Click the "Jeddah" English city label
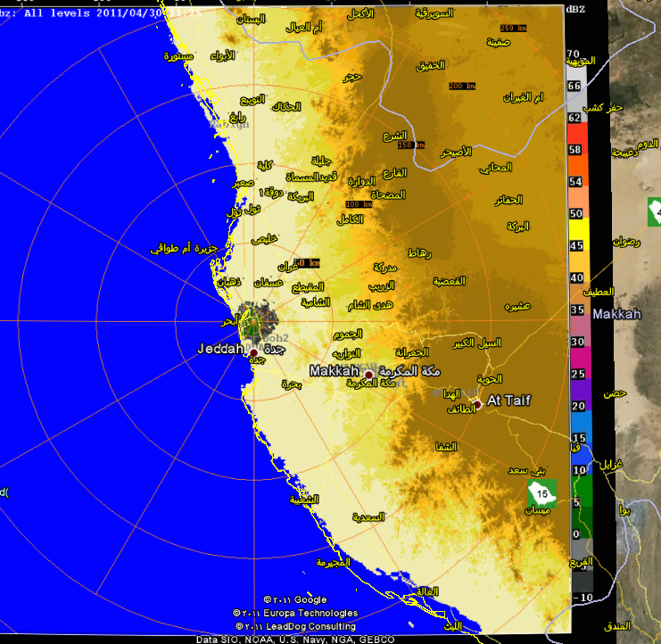The width and height of the screenshot is (661, 644). coord(220,349)
